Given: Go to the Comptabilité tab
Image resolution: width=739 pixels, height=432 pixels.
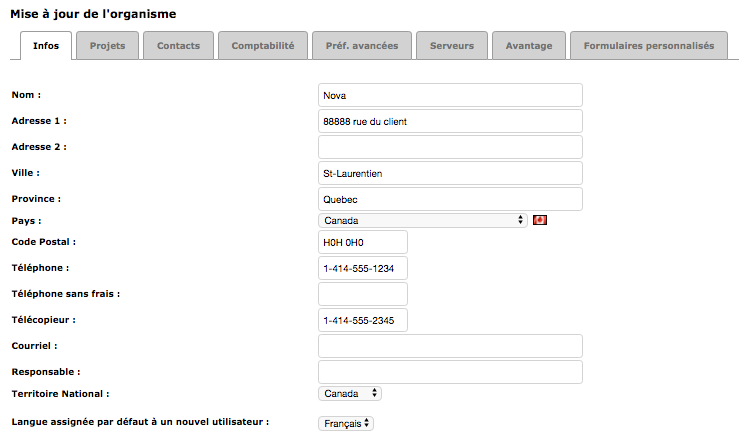Looking at the screenshot, I should pos(263,46).
